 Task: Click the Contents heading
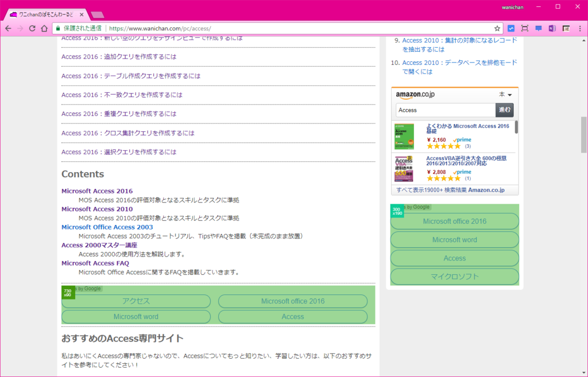83,174
